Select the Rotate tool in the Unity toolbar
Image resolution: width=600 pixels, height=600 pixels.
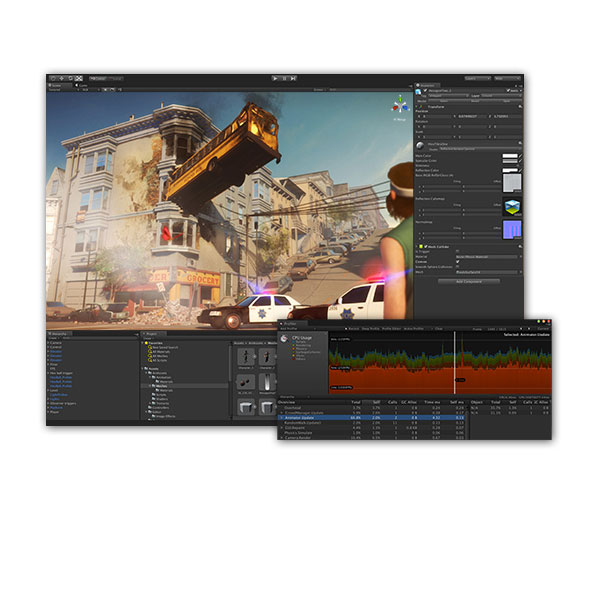(x=70, y=78)
